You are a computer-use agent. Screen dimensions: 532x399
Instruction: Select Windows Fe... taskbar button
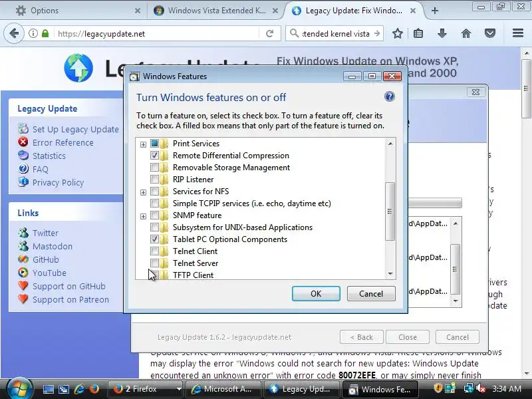click(380, 389)
